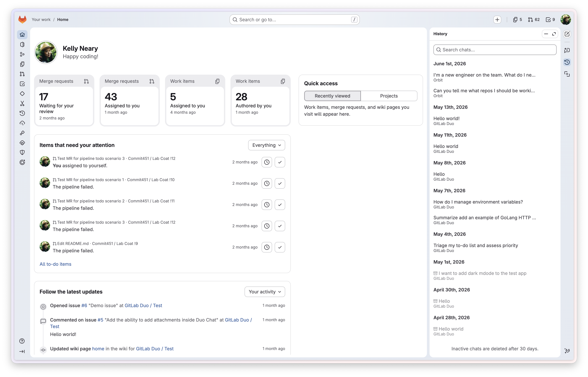Click 'Your work' breadcrumb
The height and width of the screenshot is (377, 588).
point(41,20)
